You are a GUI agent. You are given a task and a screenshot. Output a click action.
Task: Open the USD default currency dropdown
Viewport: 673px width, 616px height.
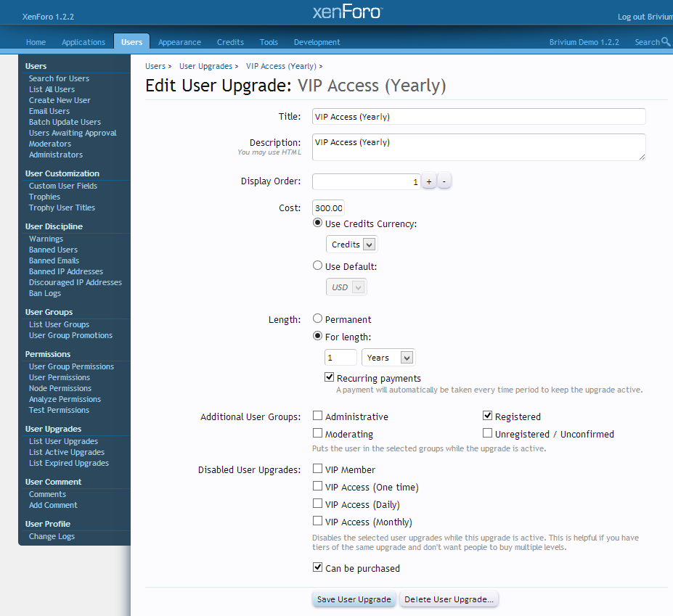click(346, 287)
